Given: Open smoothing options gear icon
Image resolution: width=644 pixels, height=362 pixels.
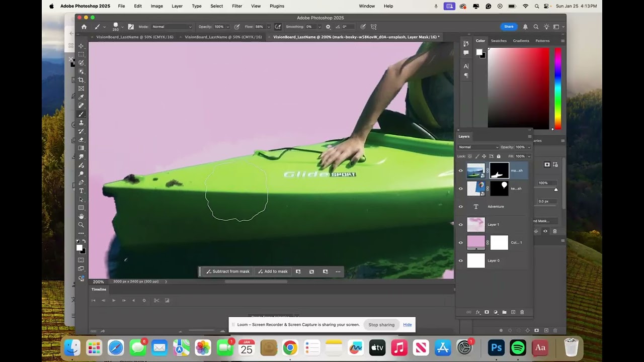Looking at the screenshot, I should click(328, 27).
